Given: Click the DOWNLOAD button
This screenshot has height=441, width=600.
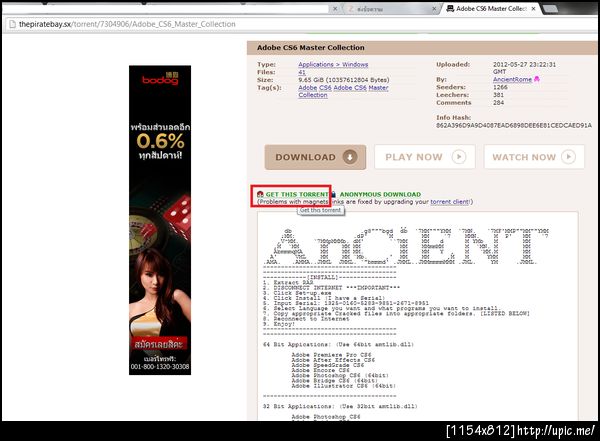Looking at the screenshot, I should click(315, 157).
